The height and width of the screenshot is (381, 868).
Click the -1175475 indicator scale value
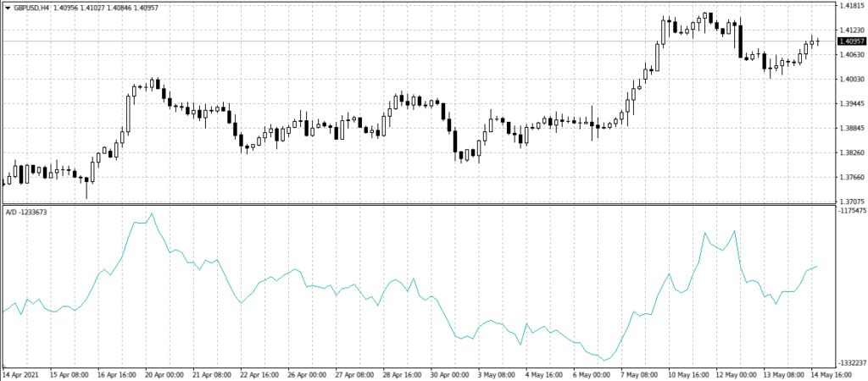pyautogui.click(x=850, y=210)
